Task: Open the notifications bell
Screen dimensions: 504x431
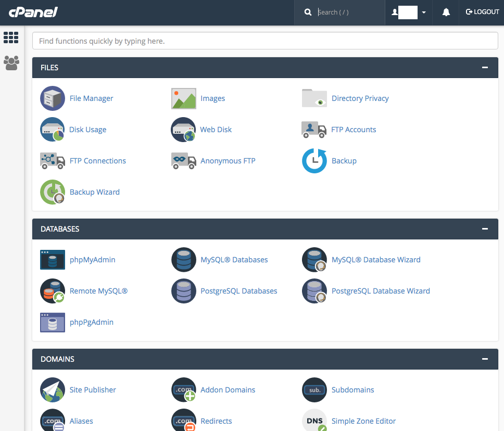Action: [446, 12]
